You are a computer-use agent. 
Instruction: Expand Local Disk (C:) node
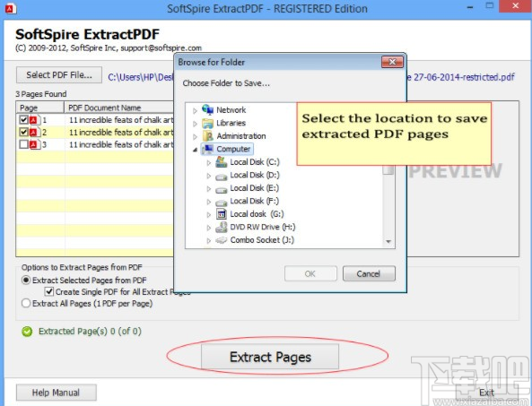click(x=209, y=163)
